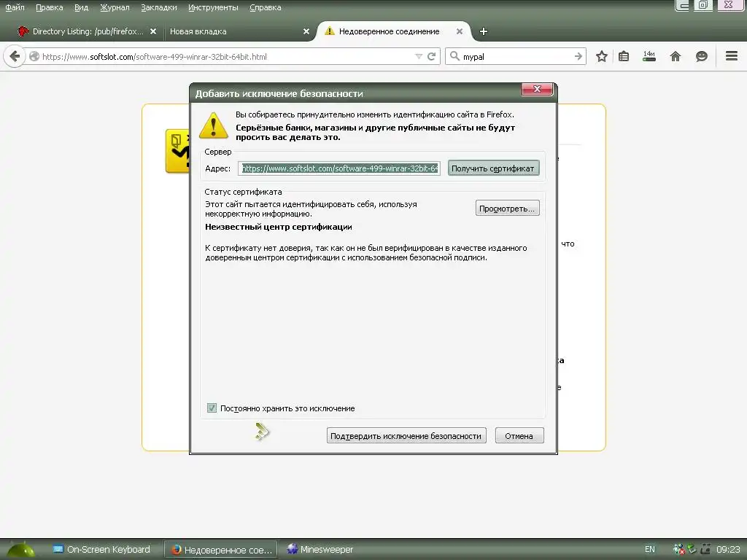
Task: Switch to On-Screen Keyboard taskbar item
Action: [101, 550]
